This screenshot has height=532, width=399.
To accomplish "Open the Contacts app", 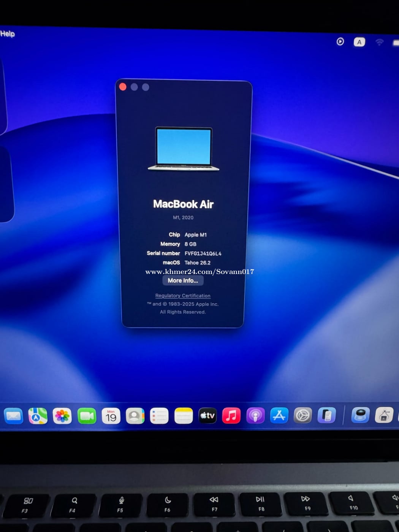I will (x=135, y=416).
